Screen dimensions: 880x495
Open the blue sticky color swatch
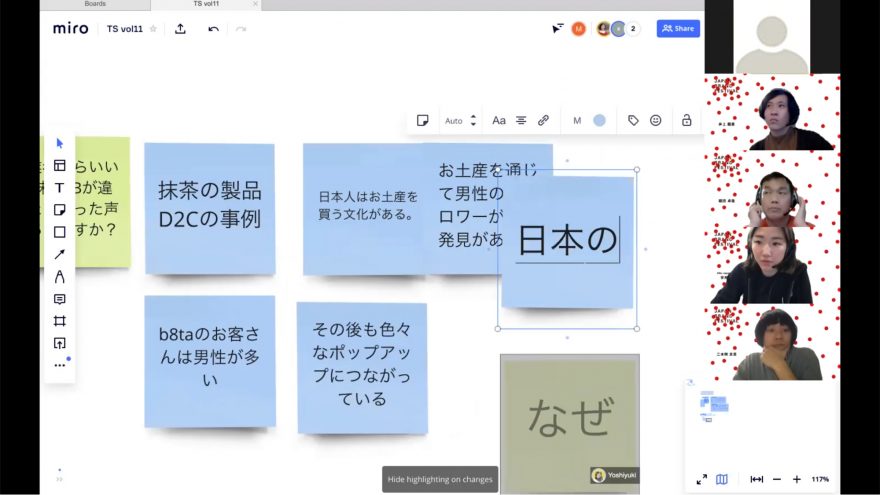coord(599,120)
